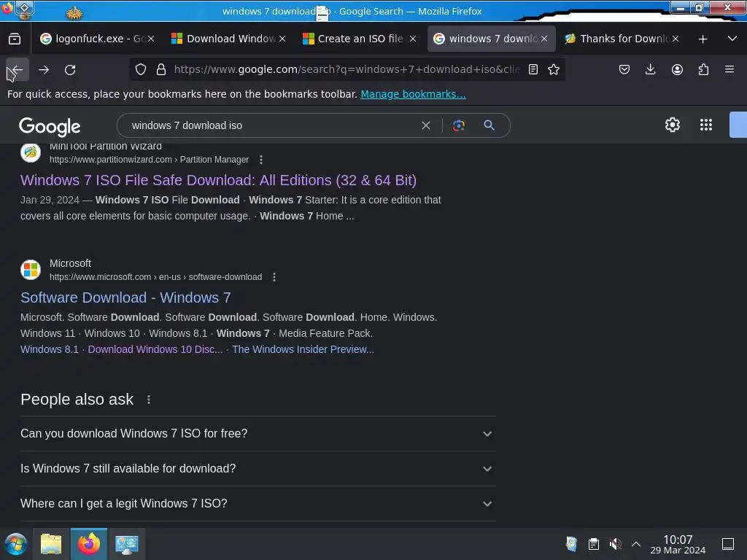Viewport: 747px width, 560px height.
Task: Open Microsoft favicon in search result
Action: 31,270
